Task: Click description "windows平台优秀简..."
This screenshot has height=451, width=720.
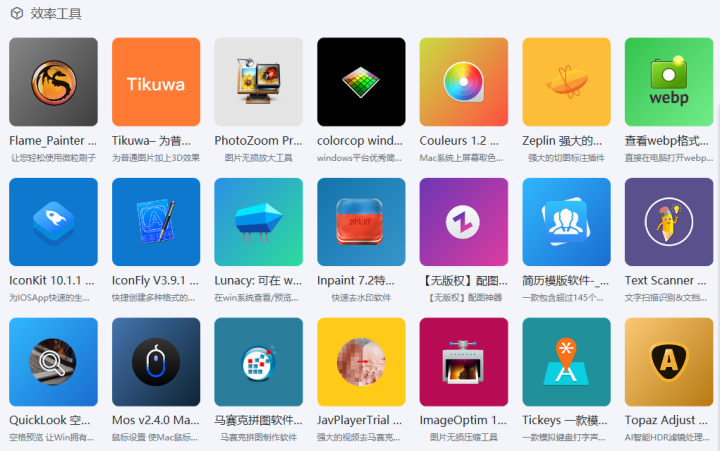Action: pos(359,158)
